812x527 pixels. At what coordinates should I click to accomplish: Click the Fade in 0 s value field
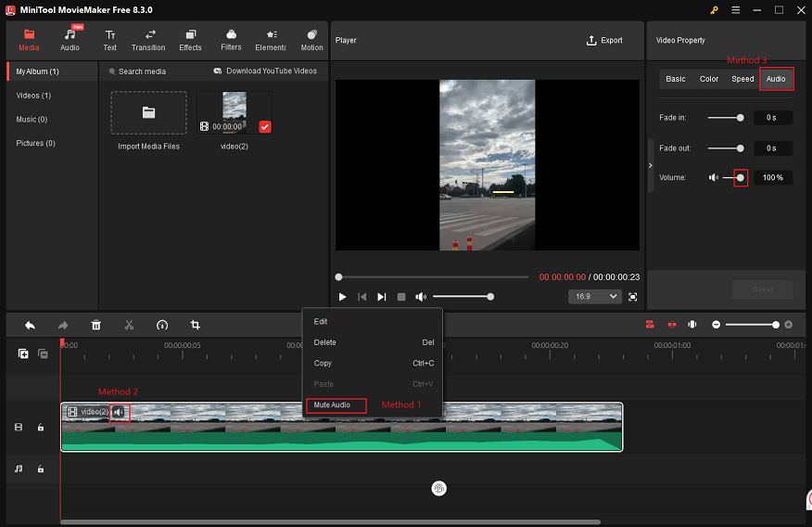pyautogui.click(x=772, y=118)
